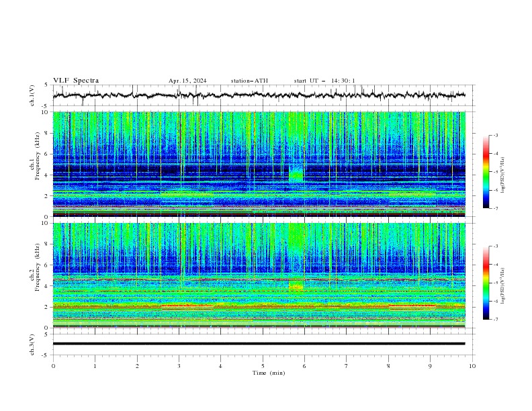Screen dimensions: 532x411
Task: Click the ch.1 frequency axis "2" tick label
Action: (x=47, y=196)
